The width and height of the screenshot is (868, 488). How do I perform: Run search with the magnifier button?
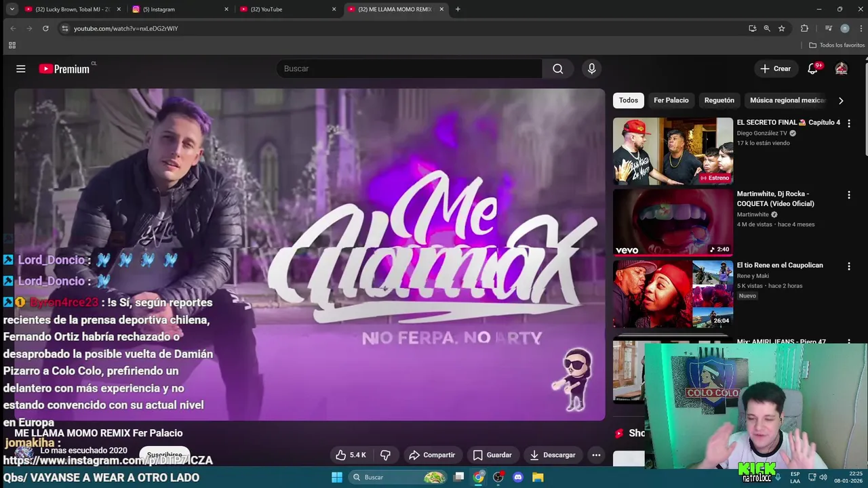[x=557, y=68]
